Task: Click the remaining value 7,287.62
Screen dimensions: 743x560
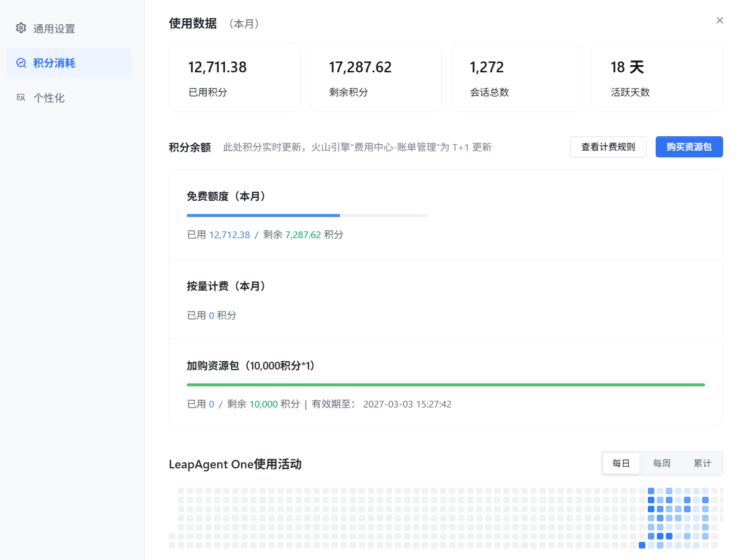Action: point(303,234)
